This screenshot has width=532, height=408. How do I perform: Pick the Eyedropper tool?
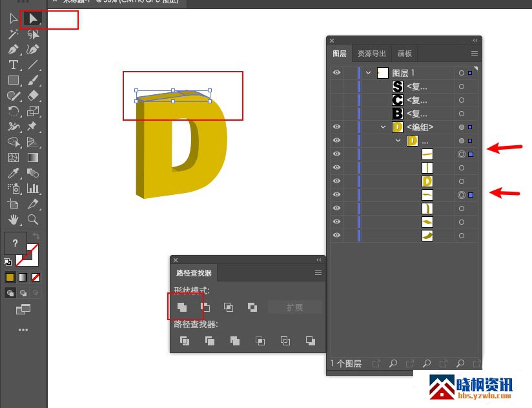tap(13, 173)
